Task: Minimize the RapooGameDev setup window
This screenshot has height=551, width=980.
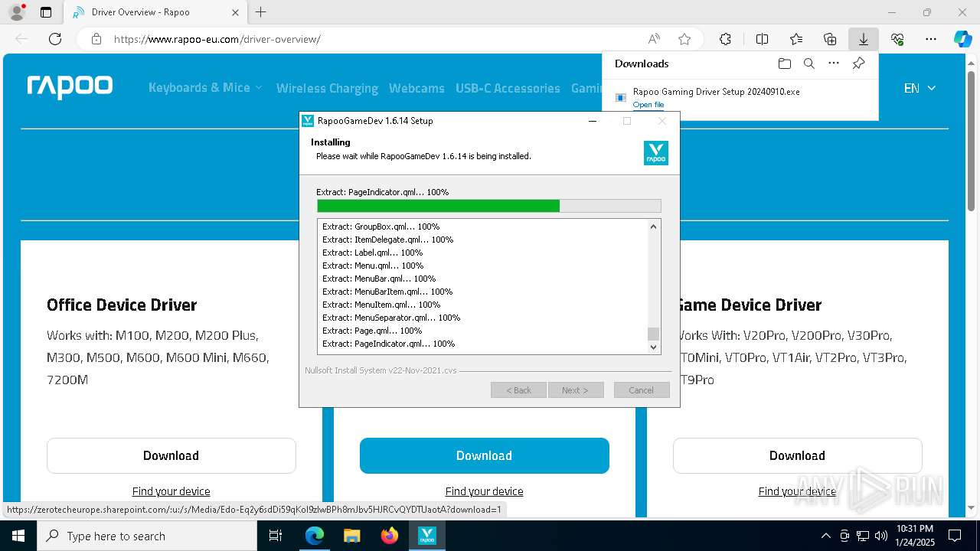Action: pos(593,121)
